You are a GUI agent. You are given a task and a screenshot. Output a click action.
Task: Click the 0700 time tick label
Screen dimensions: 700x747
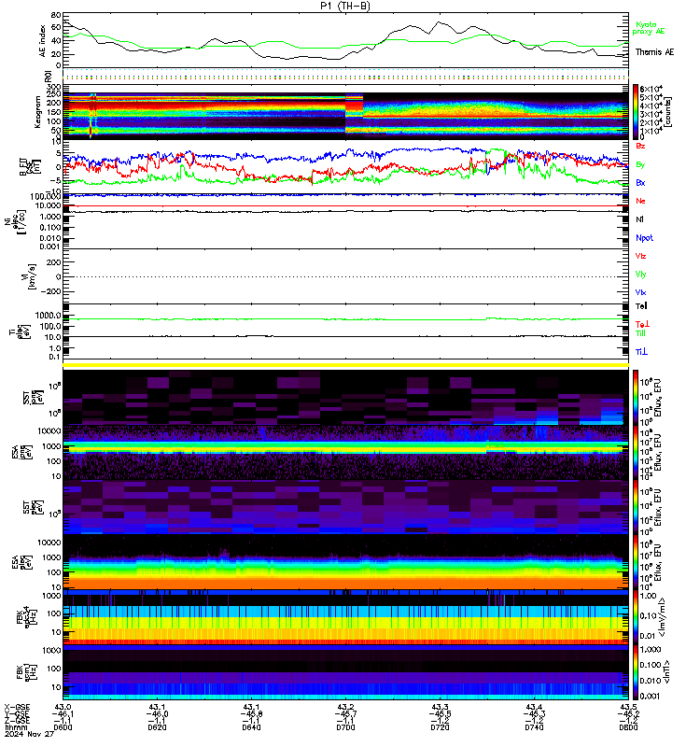tap(345, 727)
